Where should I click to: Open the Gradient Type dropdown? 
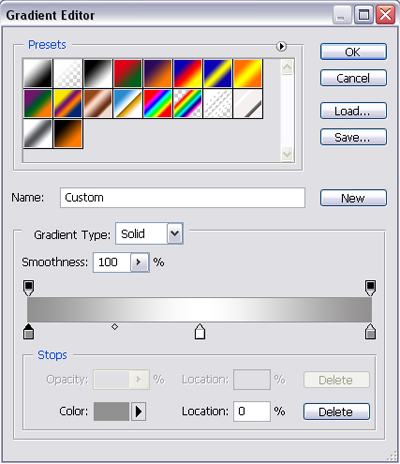pos(175,233)
